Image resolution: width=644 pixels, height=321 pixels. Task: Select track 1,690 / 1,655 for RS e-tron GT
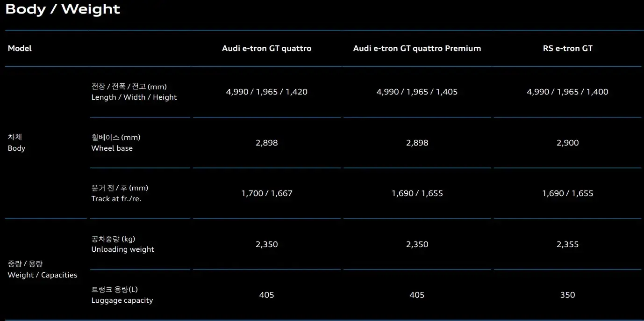point(567,193)
